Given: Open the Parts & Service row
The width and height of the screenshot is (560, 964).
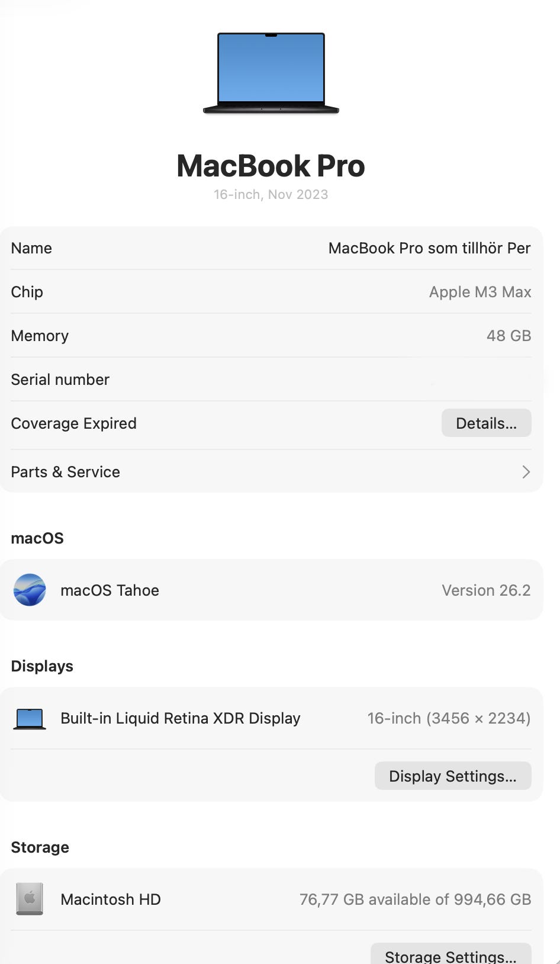Looking at the screenshot, I should (x=271, y=472).
